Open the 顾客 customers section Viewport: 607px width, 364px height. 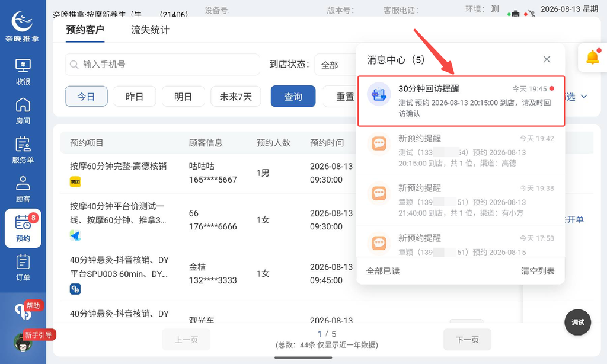click(23, 189)
